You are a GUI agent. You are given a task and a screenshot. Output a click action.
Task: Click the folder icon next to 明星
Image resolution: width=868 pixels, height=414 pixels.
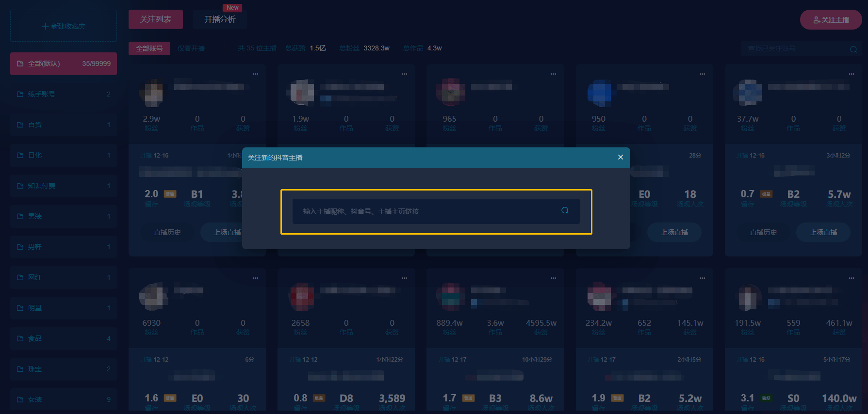pyautogui.click(x=20, y=308)
